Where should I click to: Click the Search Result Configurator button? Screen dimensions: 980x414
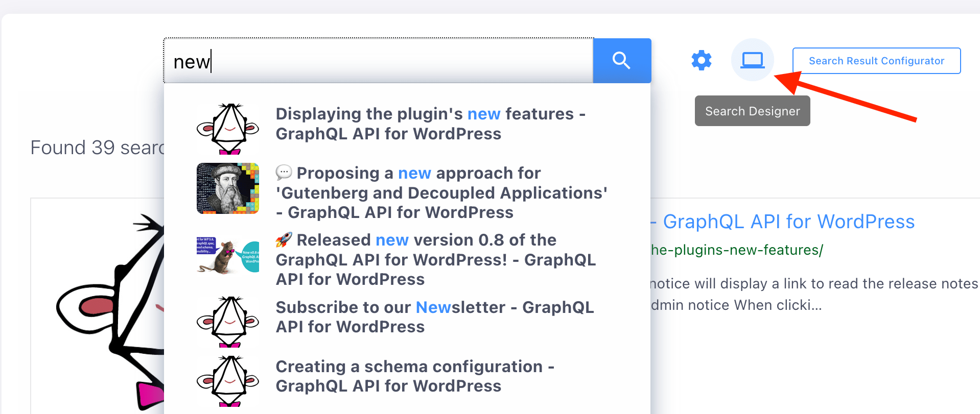[x=876, y=61]
